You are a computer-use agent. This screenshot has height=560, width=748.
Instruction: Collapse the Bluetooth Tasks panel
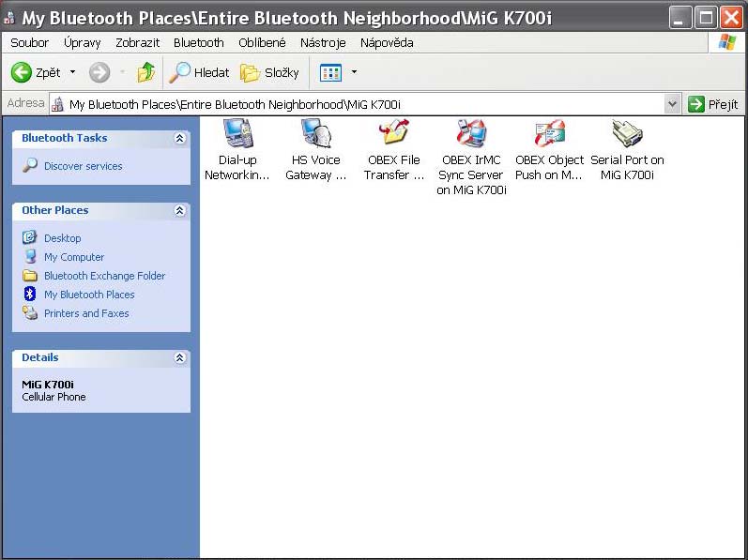click(180, 138)
